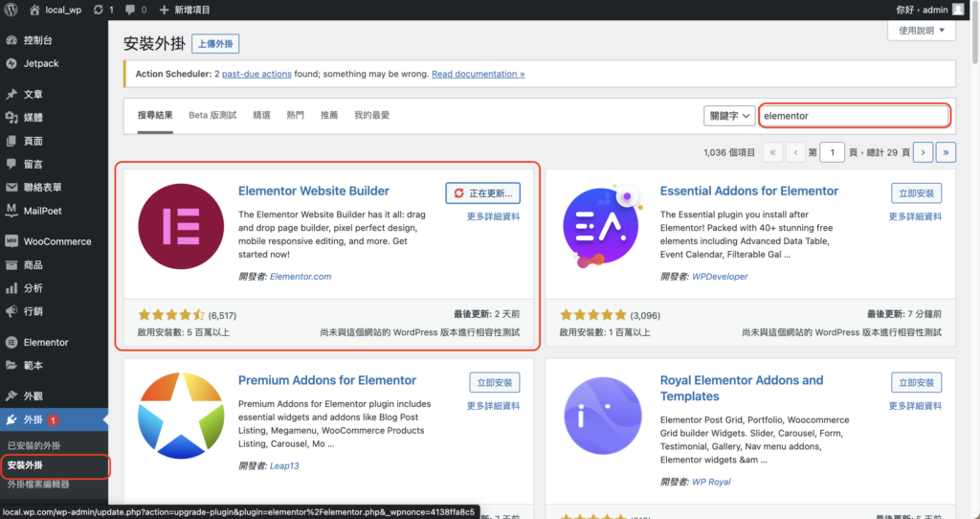Screen dimensions: 980x519
Task: Open the local_wp site home icon
Action: click(34, 10)
